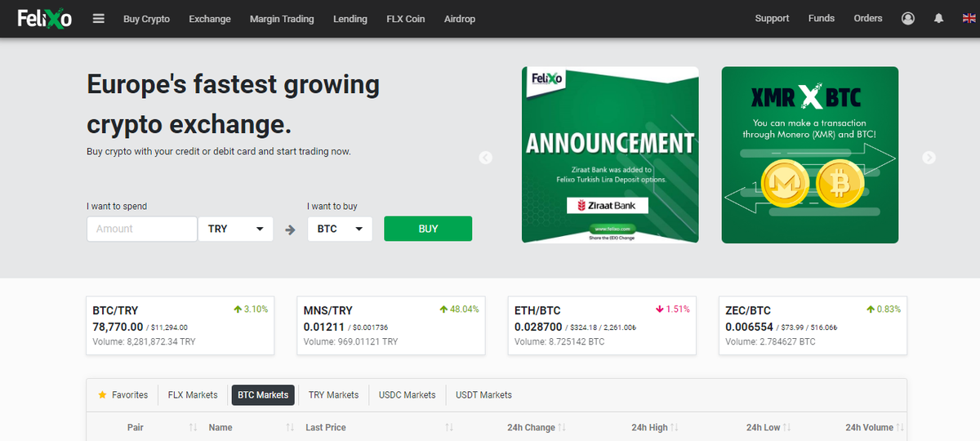
Task: Show the previous banner with left carousel arrow
Action: pos(486,158)
